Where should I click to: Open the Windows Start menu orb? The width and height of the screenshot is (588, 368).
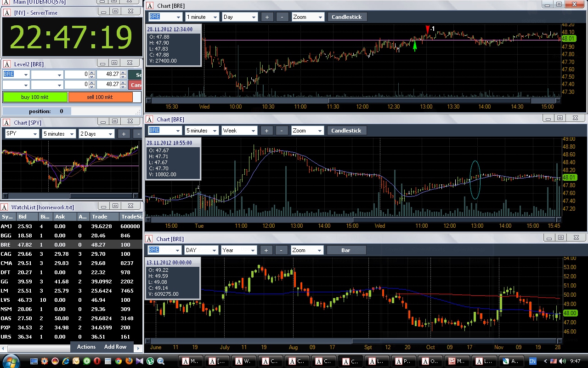11,361
